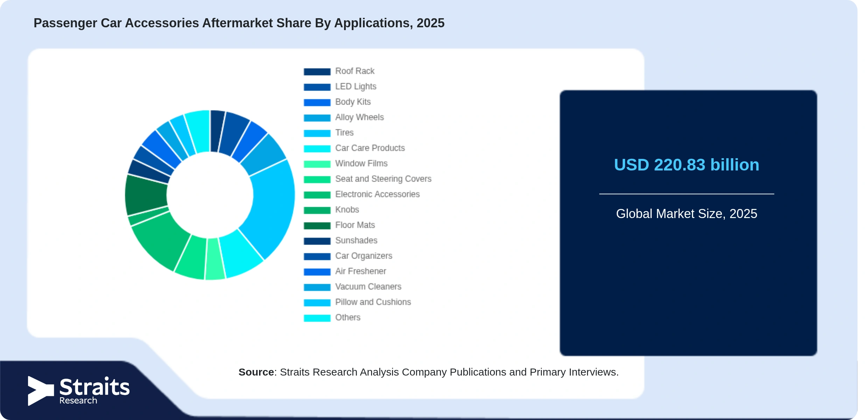Select the Others legend color swatch
This screenshot has height=420, width=868.
pyautogui.click(x=317, y=318)
